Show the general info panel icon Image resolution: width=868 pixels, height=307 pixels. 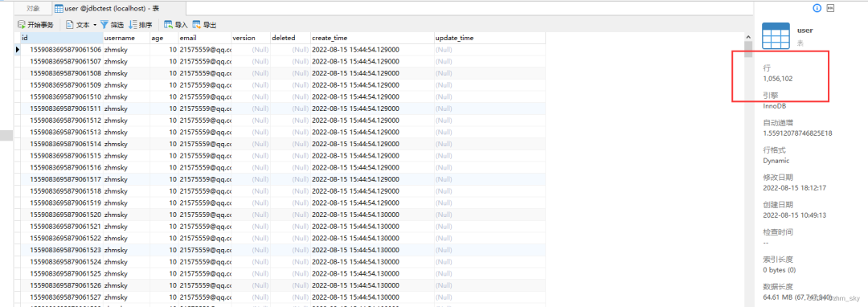pos(817,8)
